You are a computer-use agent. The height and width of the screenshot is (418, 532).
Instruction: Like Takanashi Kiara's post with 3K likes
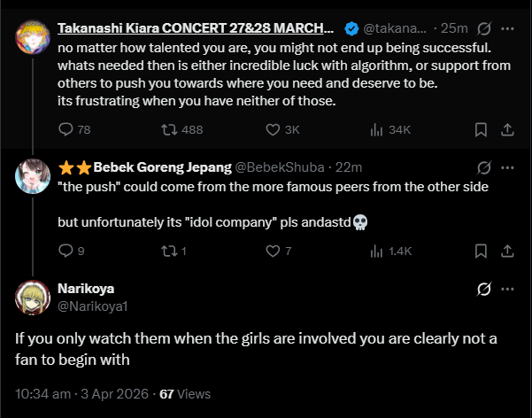pos(274,130)
